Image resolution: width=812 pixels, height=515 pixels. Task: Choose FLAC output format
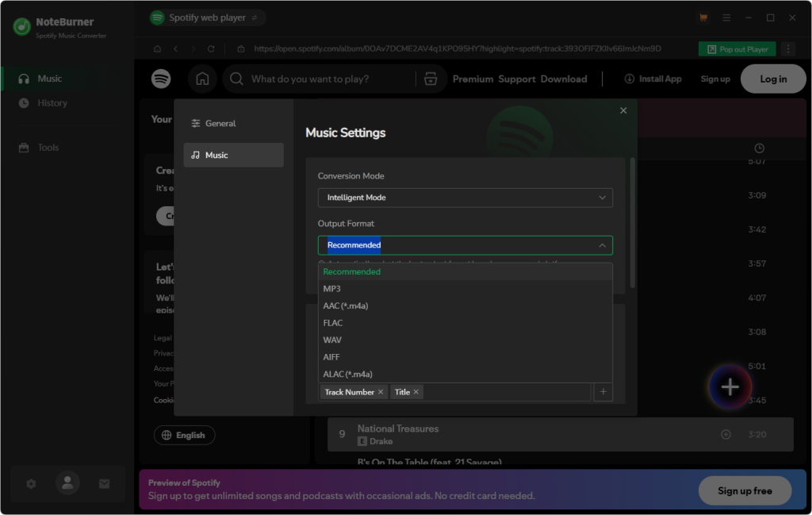pos(465,323)
